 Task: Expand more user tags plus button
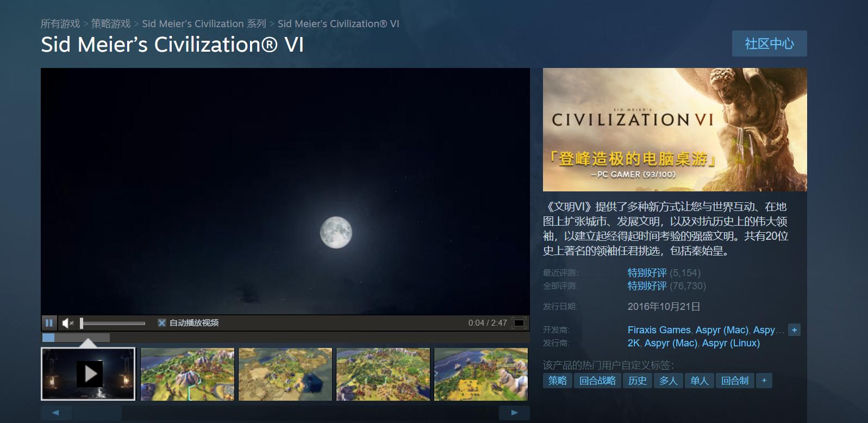[x=764, y=381]
